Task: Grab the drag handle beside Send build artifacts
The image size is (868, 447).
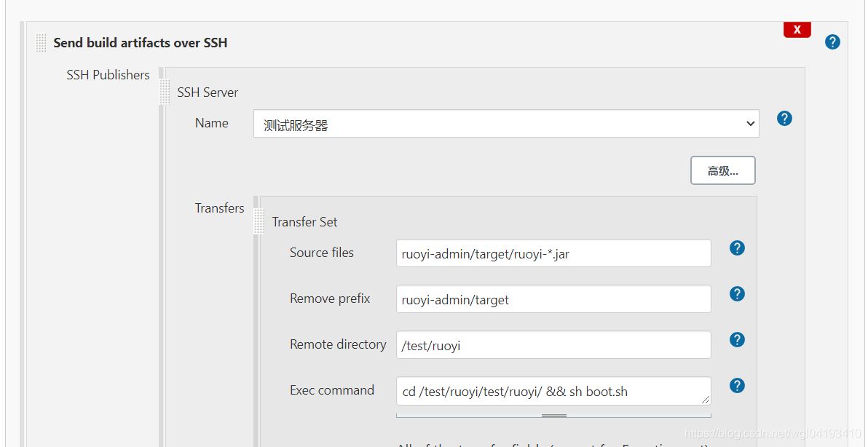Action: [x=41, y=43]
